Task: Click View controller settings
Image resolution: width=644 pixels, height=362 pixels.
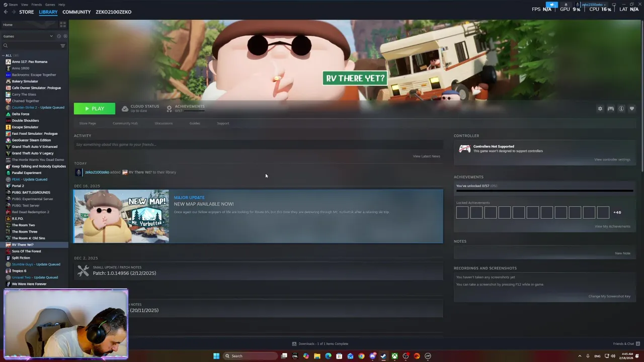Action: 612,159
